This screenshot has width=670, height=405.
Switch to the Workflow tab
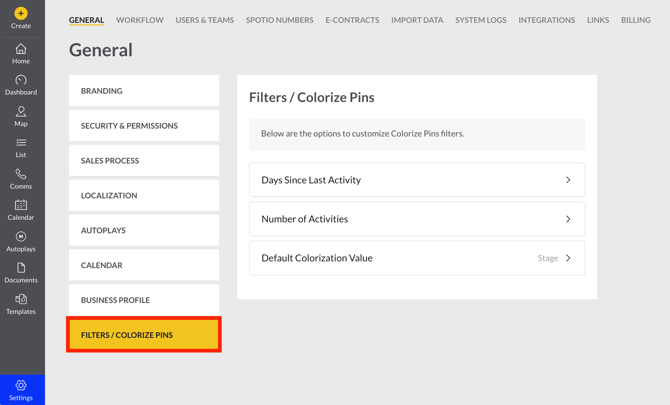pos(140,20)
